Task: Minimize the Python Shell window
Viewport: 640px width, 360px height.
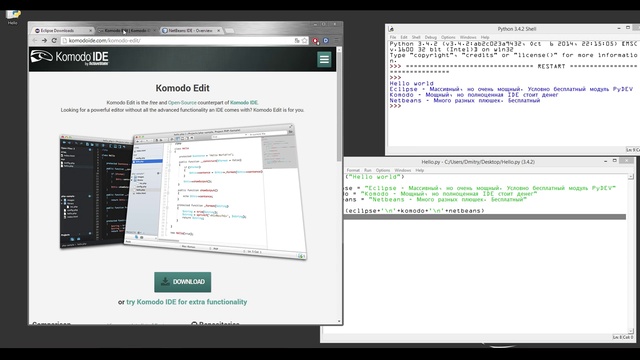Action: pyautogui.click(x=619, y=28)
